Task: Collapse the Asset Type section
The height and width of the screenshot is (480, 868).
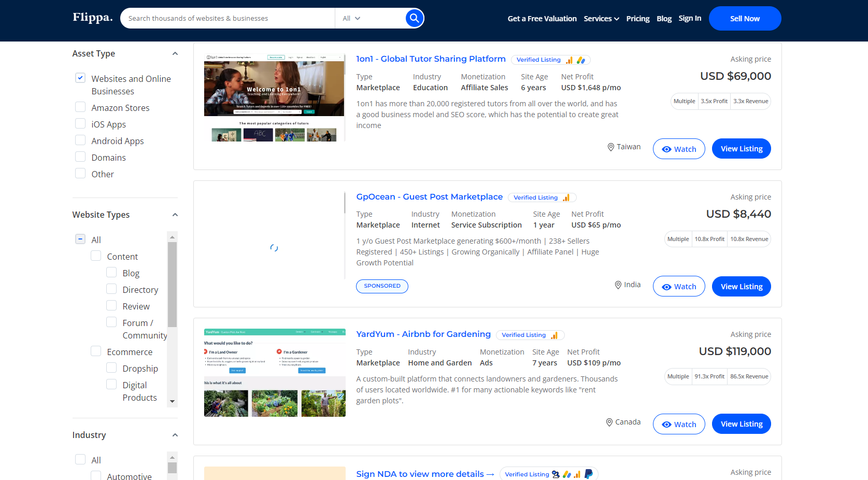Action: coord(175,53)
